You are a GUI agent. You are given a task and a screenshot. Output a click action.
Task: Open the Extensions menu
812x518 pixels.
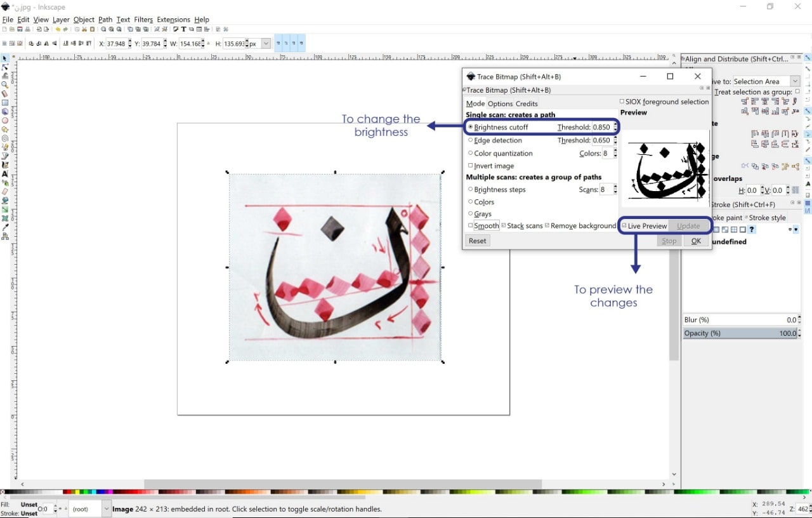pos(174,20)
